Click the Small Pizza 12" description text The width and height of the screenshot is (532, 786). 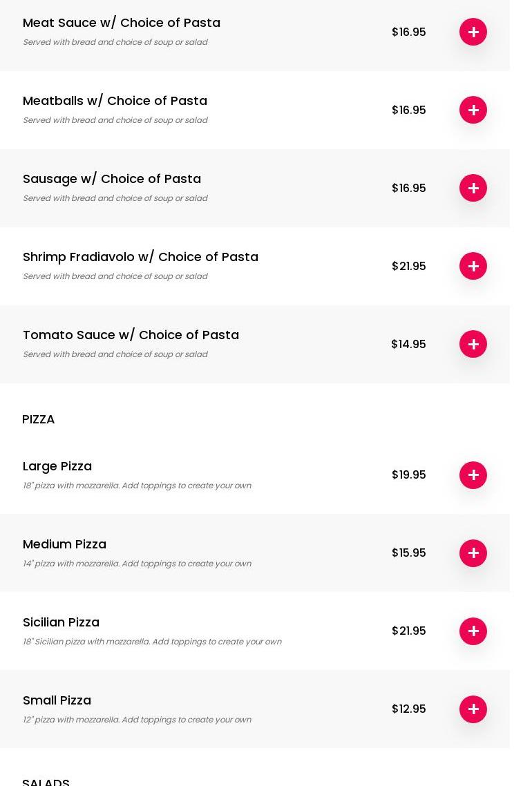click(x=137, y=720)
